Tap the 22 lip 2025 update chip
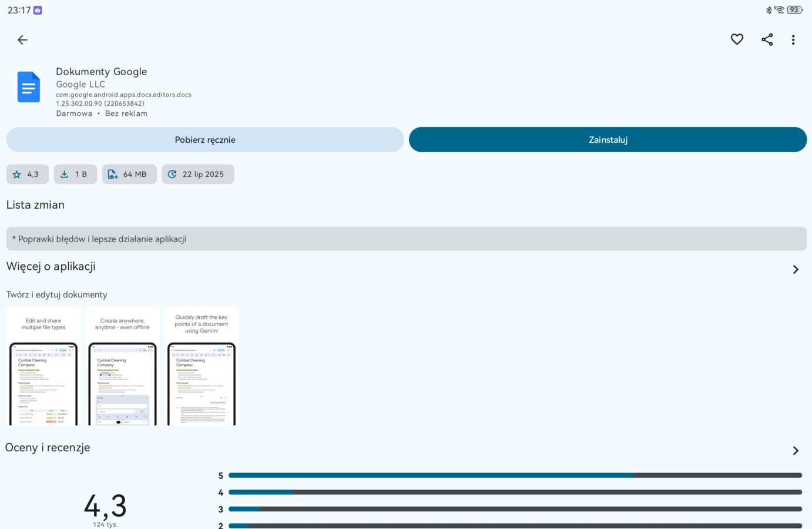 197,174
